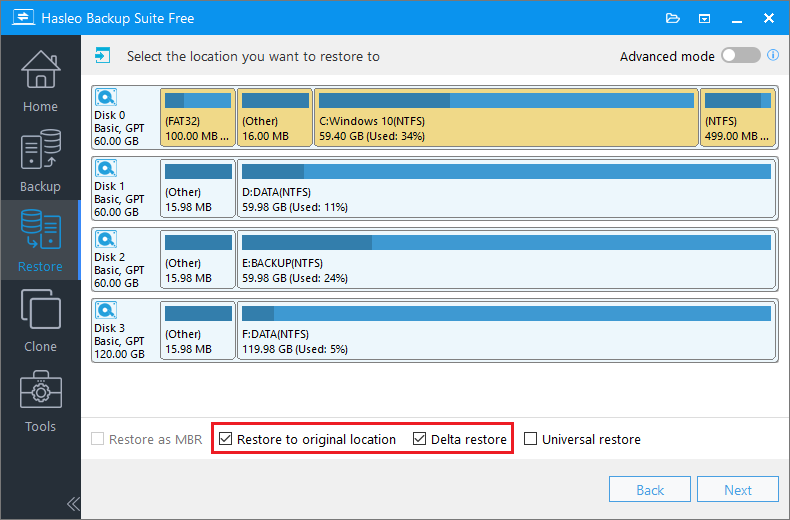Viewport: 790px width, 520px height.
Task: Enable the Advanced mode switch
Action: pyautogui.click(x=741, y=56)
